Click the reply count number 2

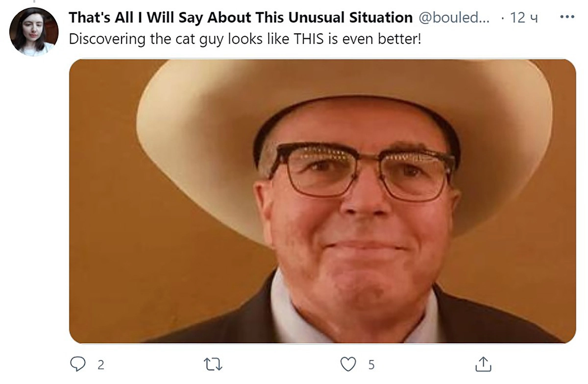click(100, 365)
